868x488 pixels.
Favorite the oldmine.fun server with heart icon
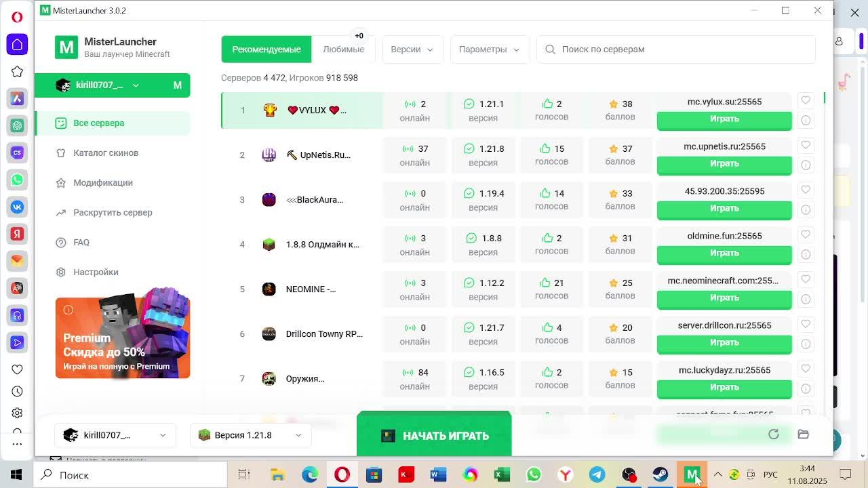pyautogui.click(x=806, y=235)
